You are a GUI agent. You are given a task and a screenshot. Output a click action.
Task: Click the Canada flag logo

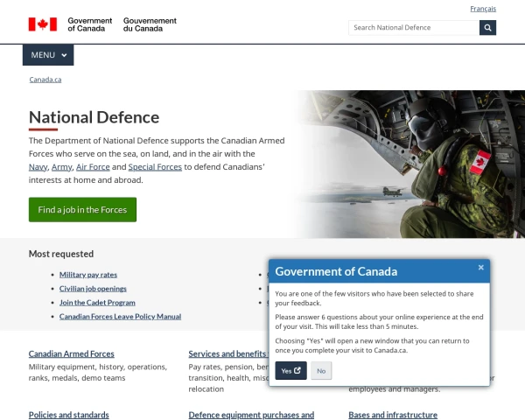[43, 24]
